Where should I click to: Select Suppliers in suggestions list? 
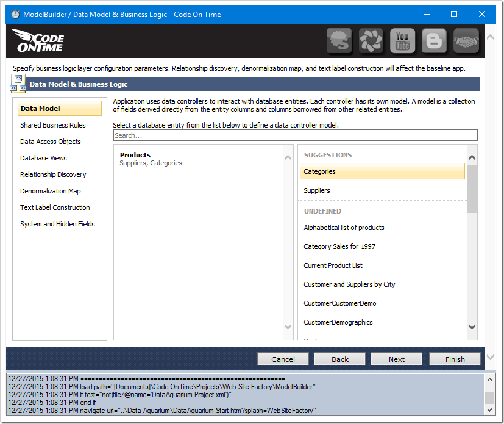pyautogui.click(x=317, y=190)
